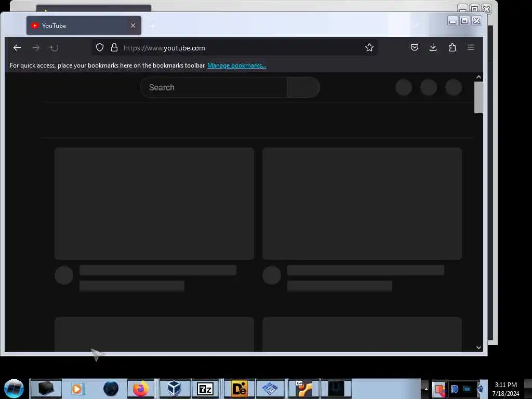
Task: Open the Firefox taskbar icon
Action: [x=140, y=389]
